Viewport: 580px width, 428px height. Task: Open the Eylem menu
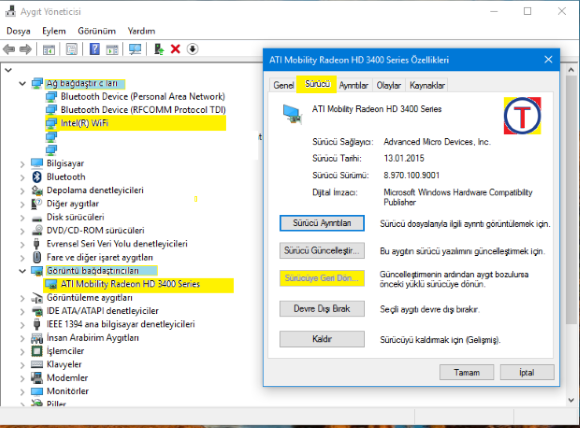(54, 31)
